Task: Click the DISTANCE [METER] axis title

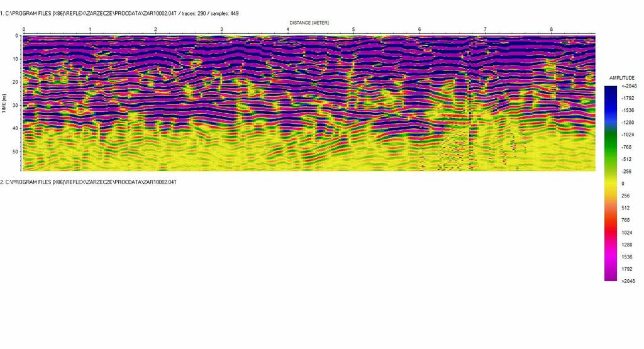Action: click(309, 23)
